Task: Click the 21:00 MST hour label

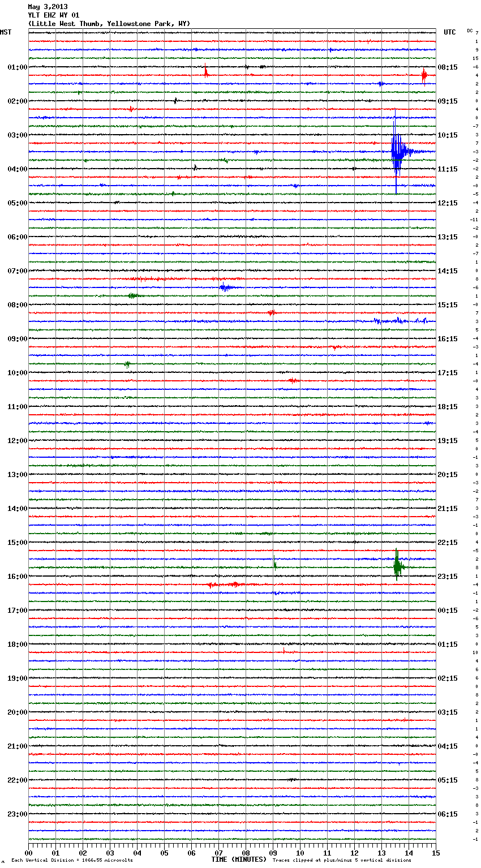Action: (18, 746)
